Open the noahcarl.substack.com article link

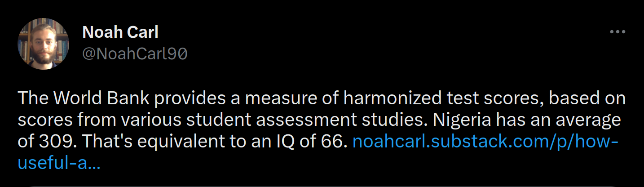point(485,142)
